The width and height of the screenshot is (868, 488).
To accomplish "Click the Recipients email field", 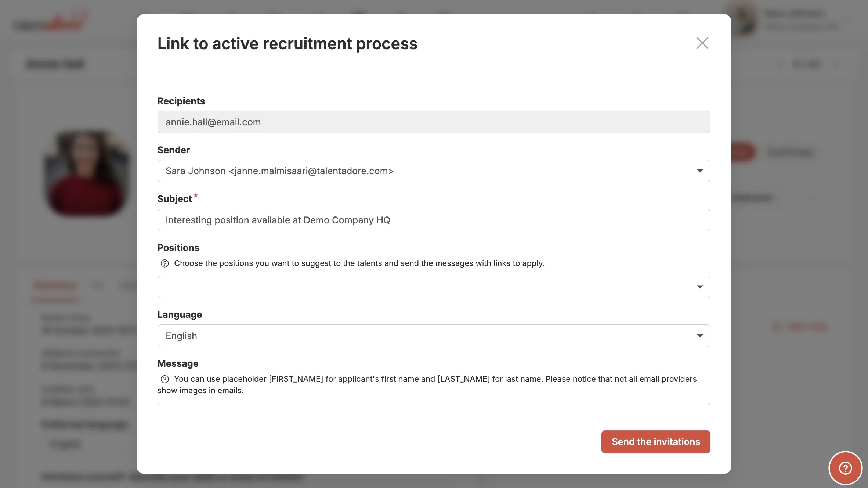I will (x=433, y=122).
